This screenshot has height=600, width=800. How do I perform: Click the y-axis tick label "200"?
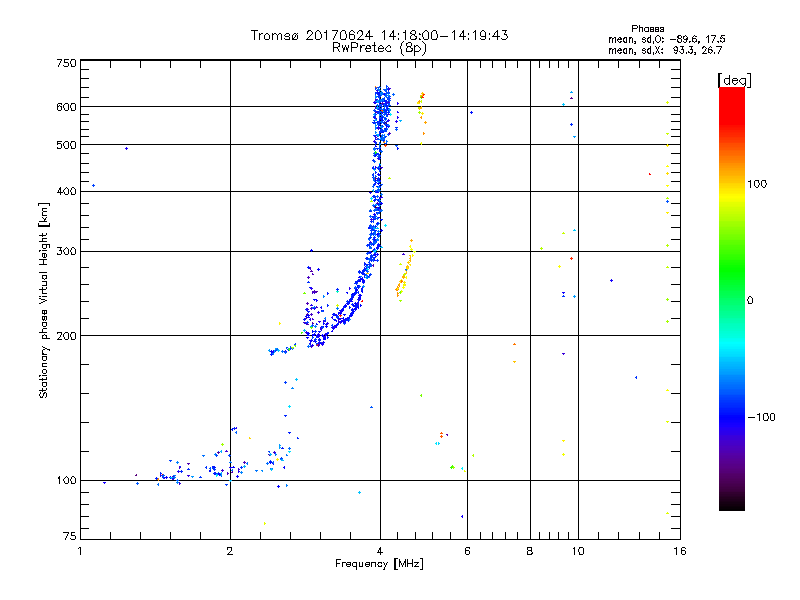click(66, 336)
